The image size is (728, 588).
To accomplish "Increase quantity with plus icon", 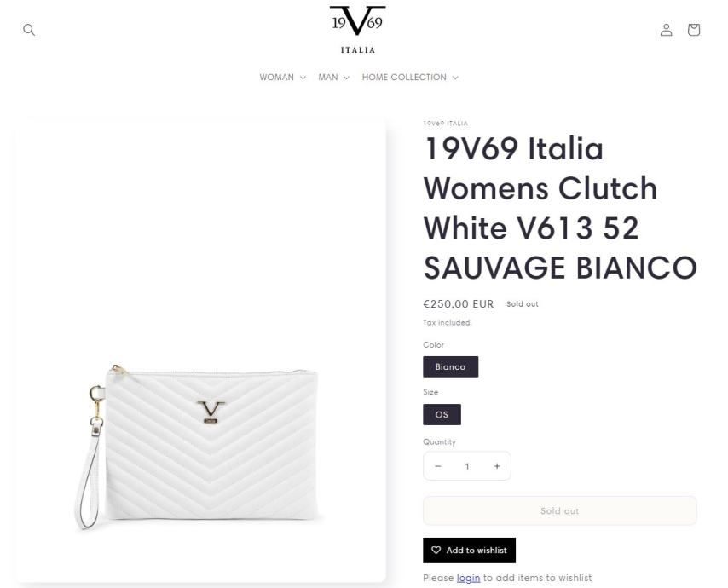I will (497, 466).
